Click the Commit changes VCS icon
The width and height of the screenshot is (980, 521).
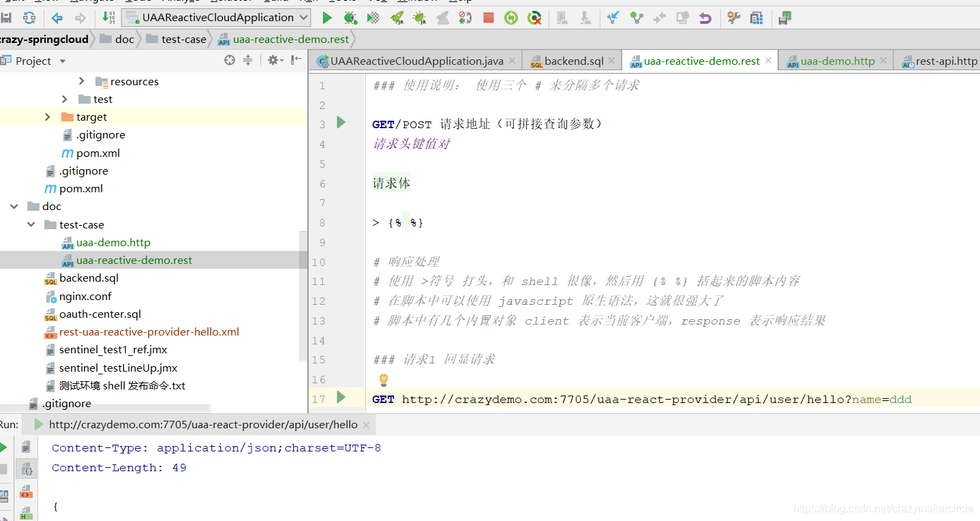[636, 18]
